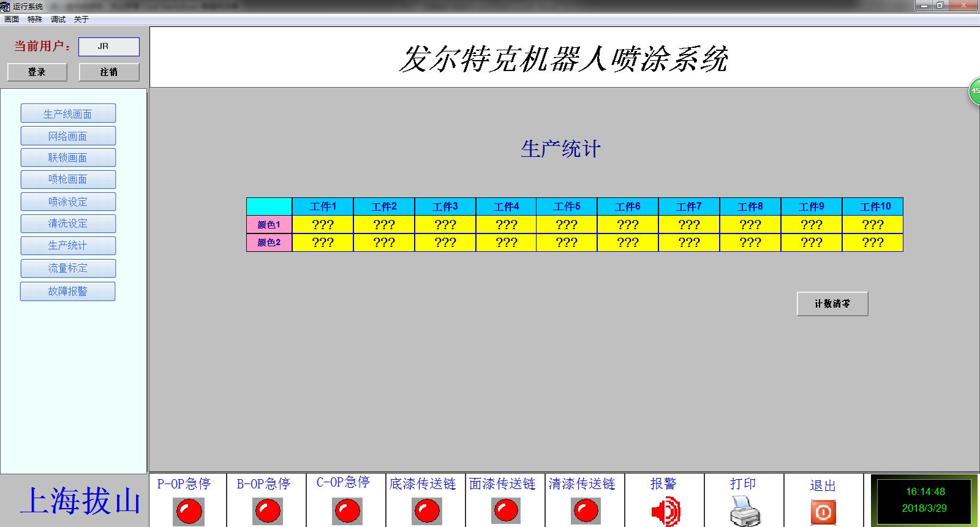Image resolution: width=980 pixels, height=527 pixels.
Task: Click the 登录 button
Action: [x=37, y=72]
